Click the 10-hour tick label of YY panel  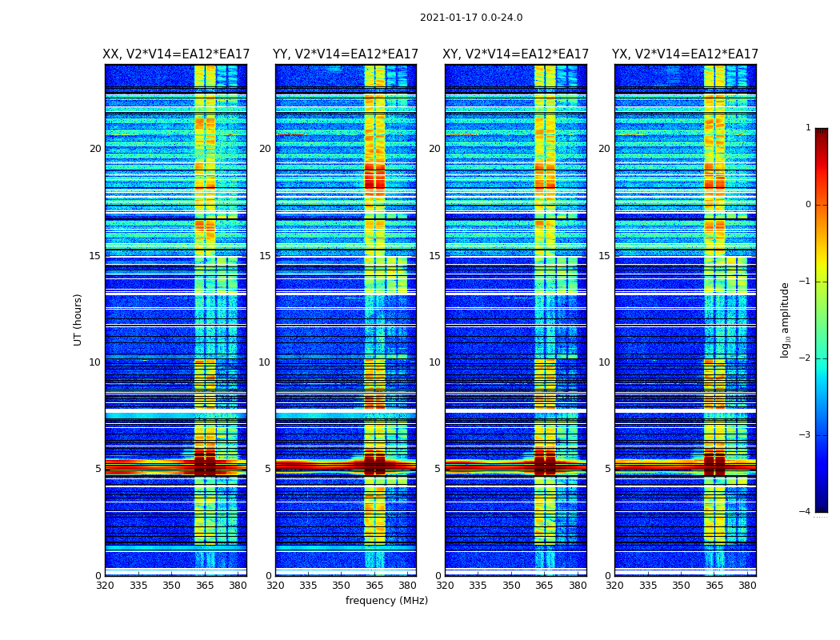265,362
